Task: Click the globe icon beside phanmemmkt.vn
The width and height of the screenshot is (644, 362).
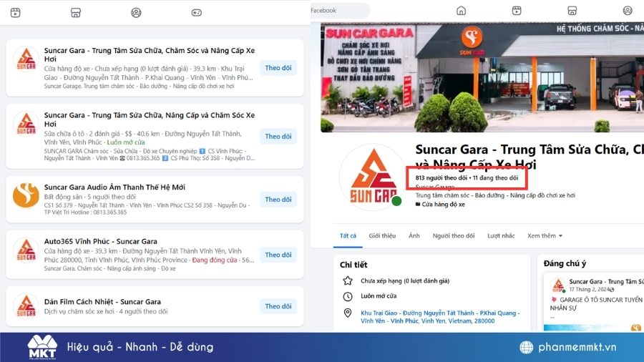Action: click(526, 347)
